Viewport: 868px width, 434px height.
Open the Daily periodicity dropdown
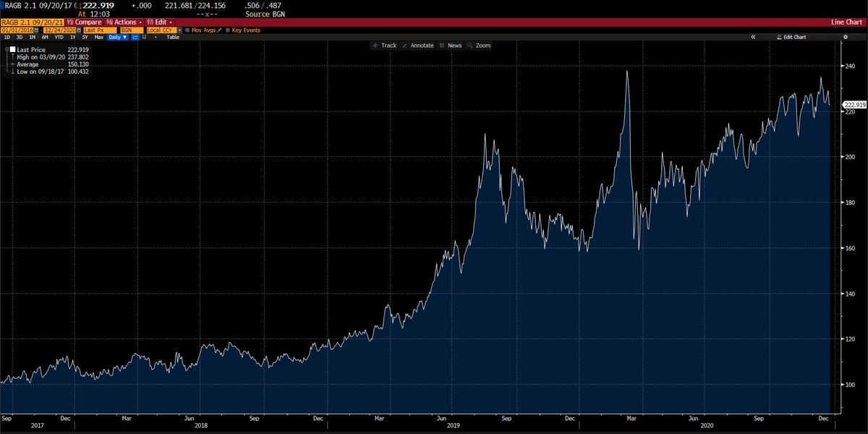pos(117,37)
